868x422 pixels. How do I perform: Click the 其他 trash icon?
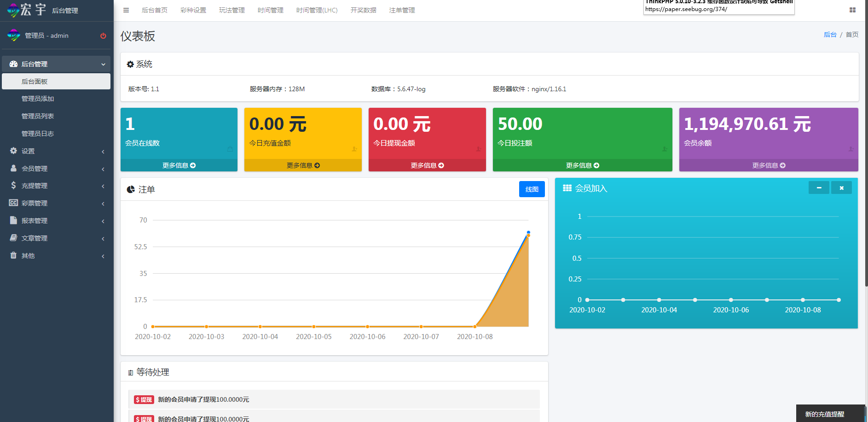tap(13, 255)
